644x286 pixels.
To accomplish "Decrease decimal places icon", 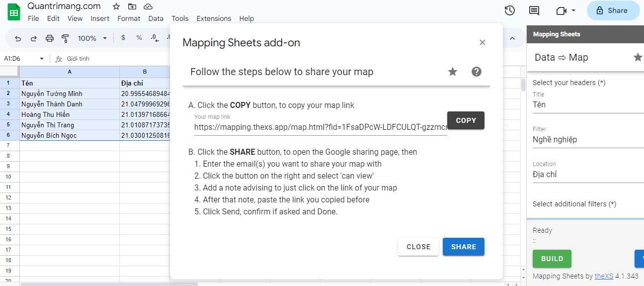I will 155,38.
